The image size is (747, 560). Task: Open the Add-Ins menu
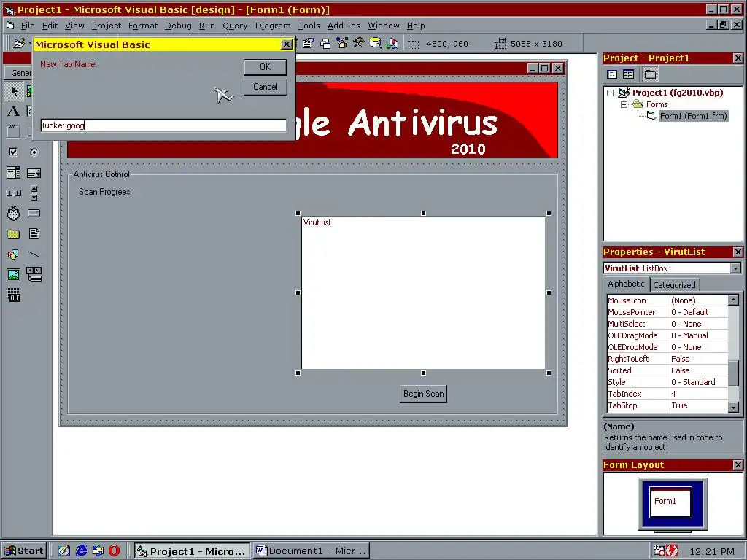tap(344, 26)
